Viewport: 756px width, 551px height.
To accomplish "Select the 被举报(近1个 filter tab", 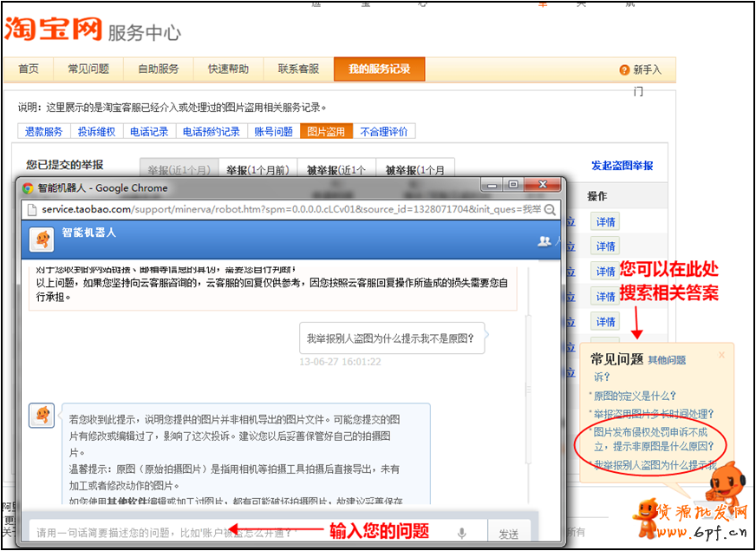I will (x=336, y=170).
